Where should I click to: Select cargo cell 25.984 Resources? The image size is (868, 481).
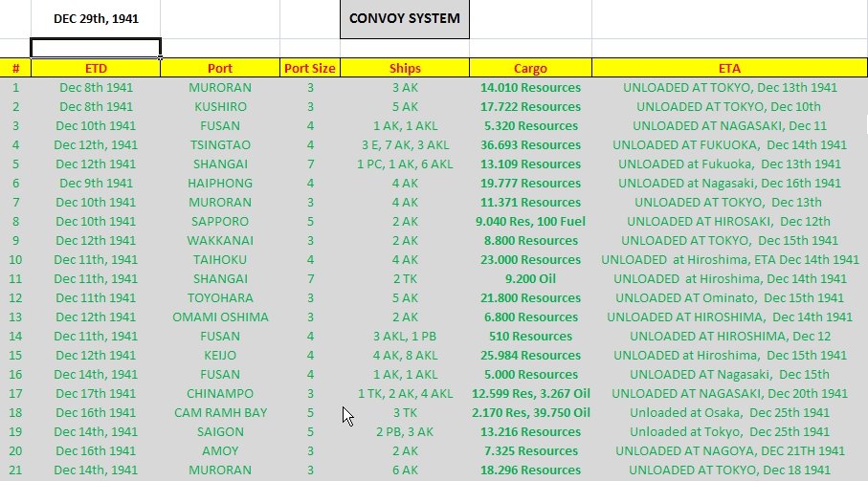(530, 355)
